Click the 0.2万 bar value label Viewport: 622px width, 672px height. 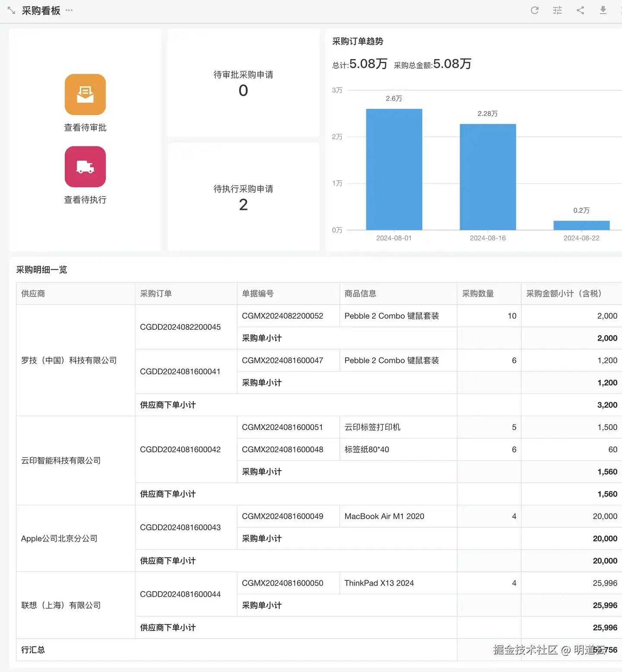click(x=581, y=210)
